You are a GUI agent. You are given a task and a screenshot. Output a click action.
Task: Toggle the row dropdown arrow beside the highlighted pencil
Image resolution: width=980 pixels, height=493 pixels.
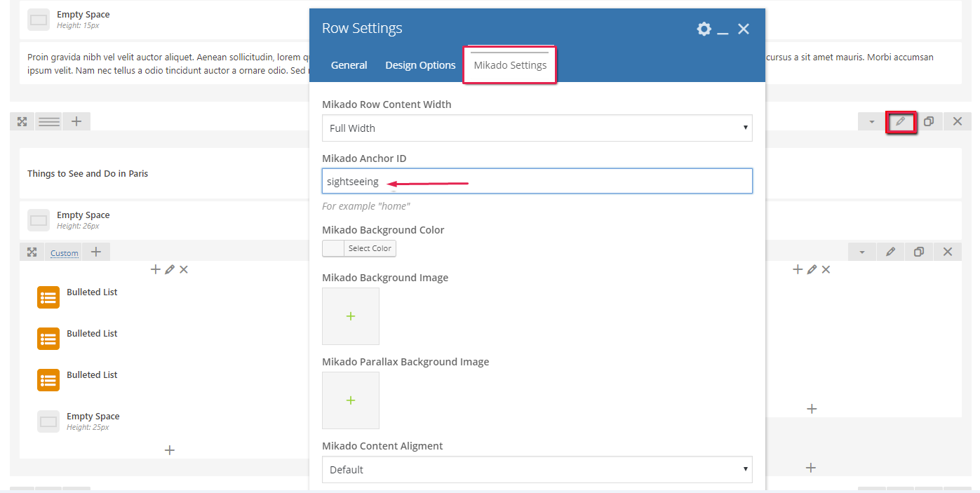(872, 121)
